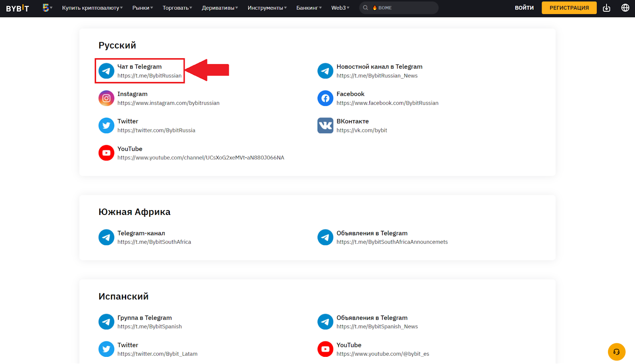Click the Spanish Telegram announcements icon
The image size is (635, 364).
tap(325, 322)
